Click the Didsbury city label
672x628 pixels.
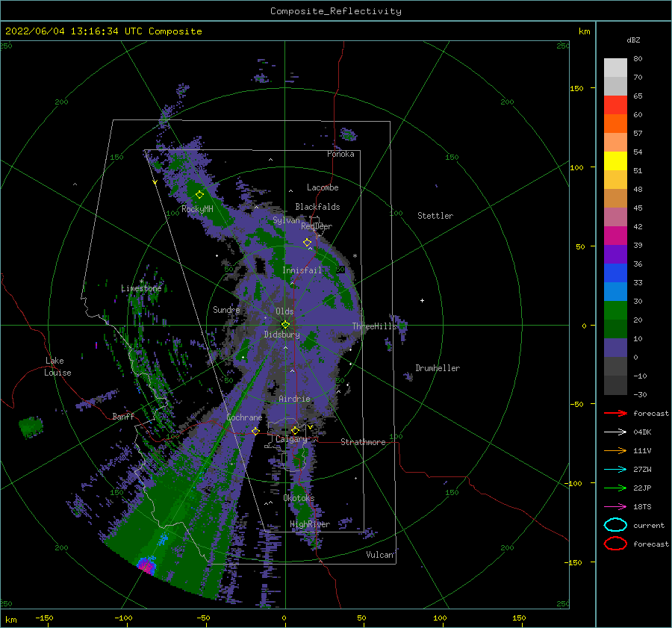pyautogui.click(x=282, y=335)
